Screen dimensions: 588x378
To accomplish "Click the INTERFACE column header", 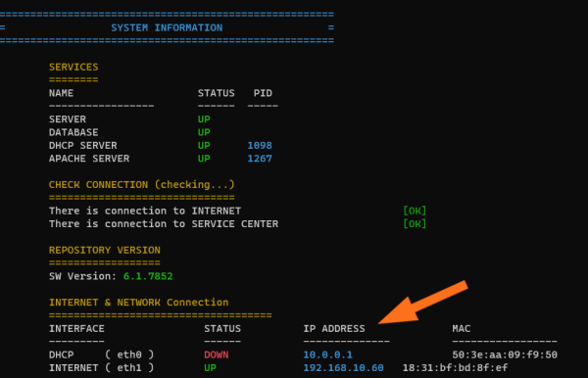I will pos(76,329).
